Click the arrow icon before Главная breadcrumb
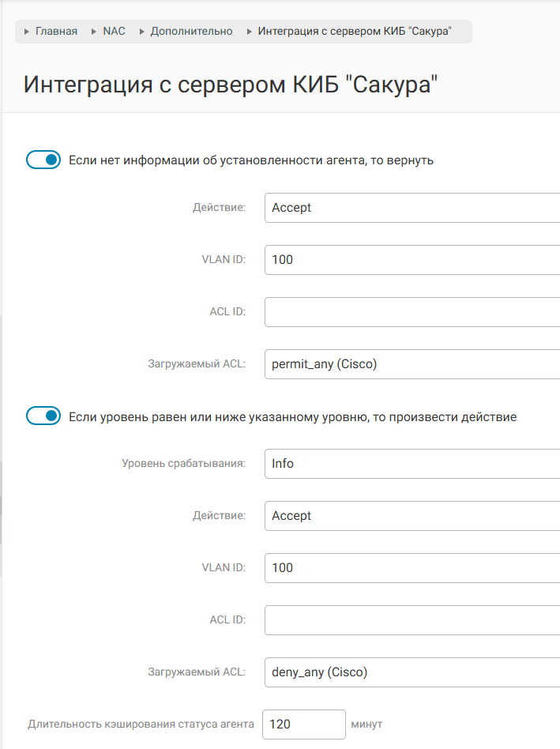 point(28,32)
